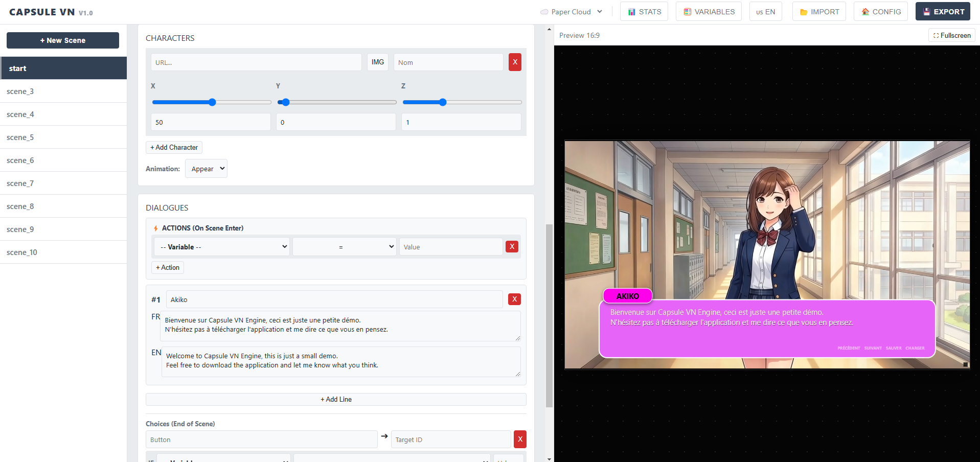Open the = operator dropdown
This screenshot has height=462, width=980.
point(345,247)
